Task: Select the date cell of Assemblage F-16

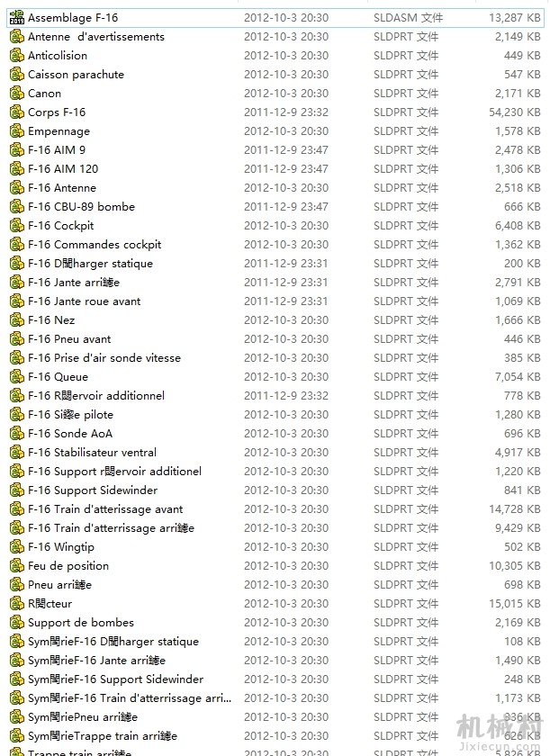Action: click(286, 18)
